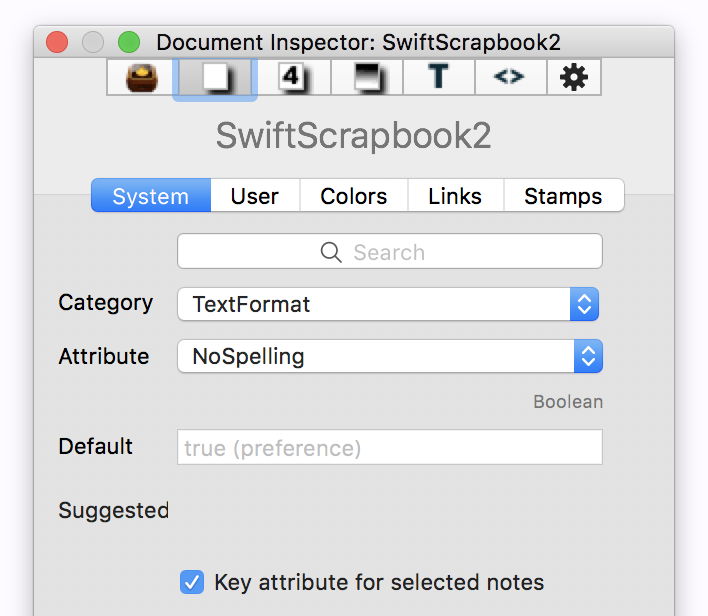This screenshot has width=708, height=616.
Task: Switch to the User tab
Action: point(255,196)
